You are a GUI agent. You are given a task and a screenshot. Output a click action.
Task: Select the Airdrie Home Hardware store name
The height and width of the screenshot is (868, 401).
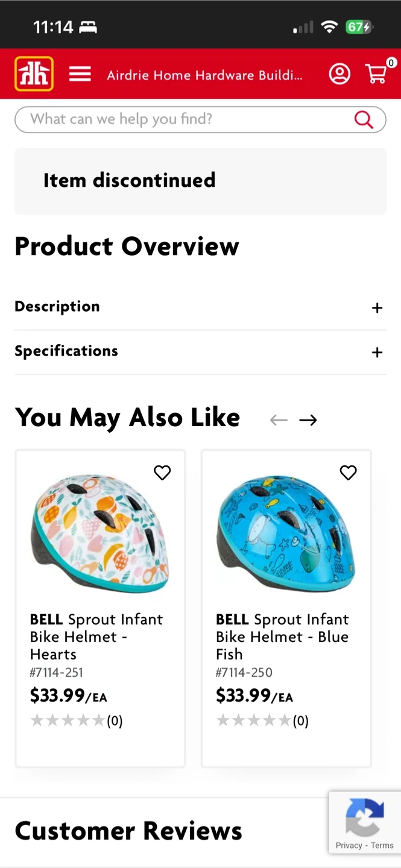pyautogui.click(x=204, y=75)
